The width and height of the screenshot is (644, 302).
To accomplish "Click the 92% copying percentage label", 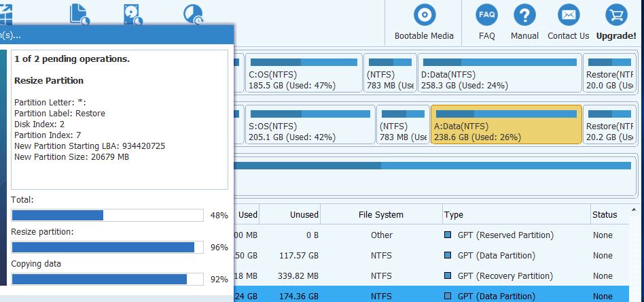I will point(219,280).
